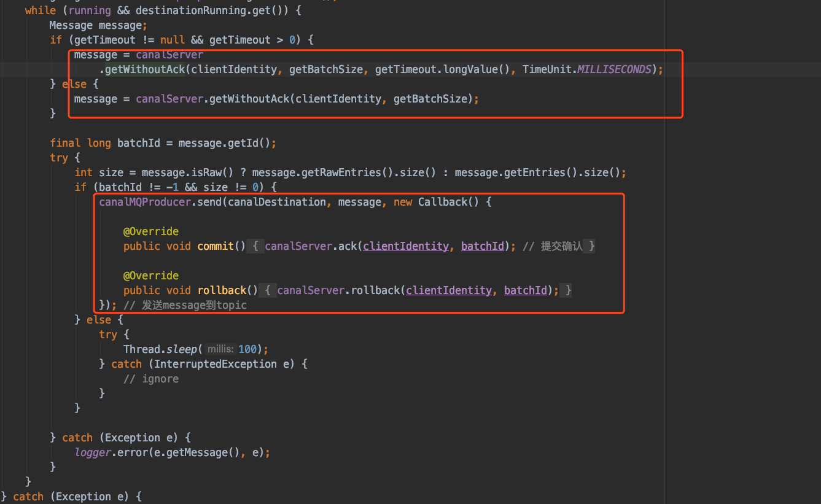
Task: Click 'canalDestination' argument in send call
Action: pyautogui.click(x=277, y=202)
